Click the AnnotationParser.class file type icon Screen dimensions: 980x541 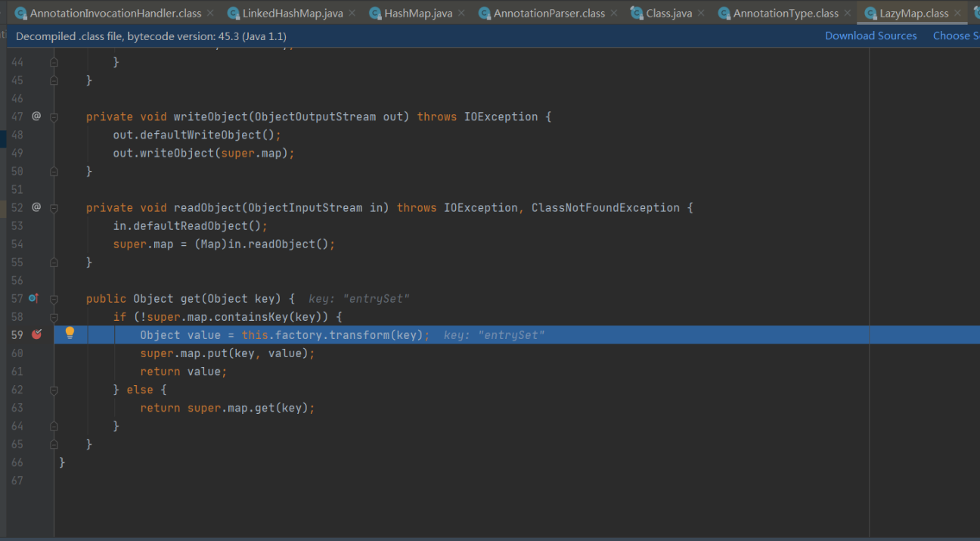[485, 13]
